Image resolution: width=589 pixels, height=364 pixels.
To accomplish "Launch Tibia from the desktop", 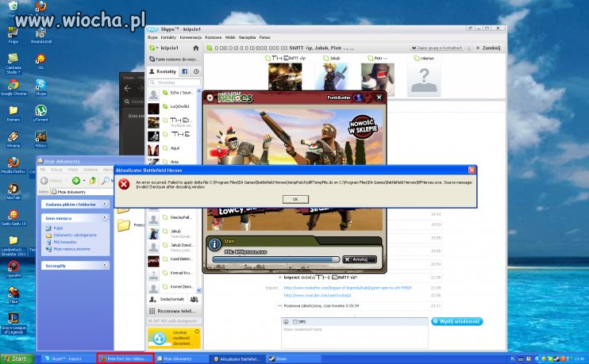I will tap(13, 294).
